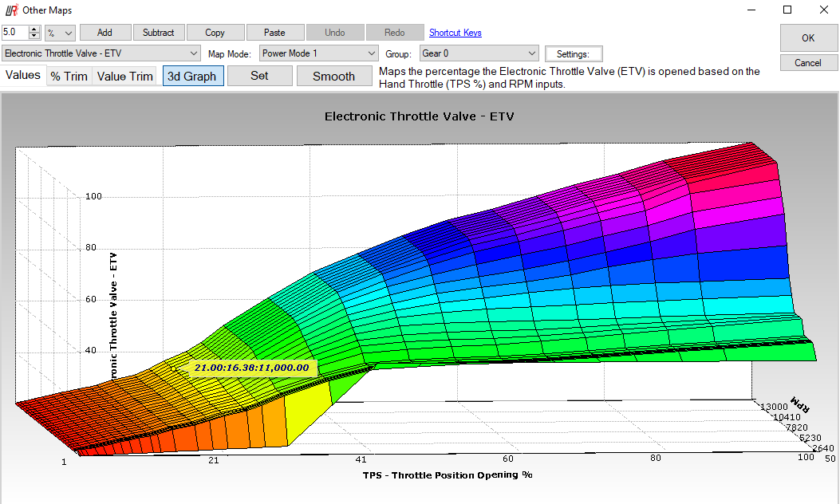Open the Power Mode 1 map mode dropdown
Image resolution: width=840 pixels, height=504 pixels.
371,53
